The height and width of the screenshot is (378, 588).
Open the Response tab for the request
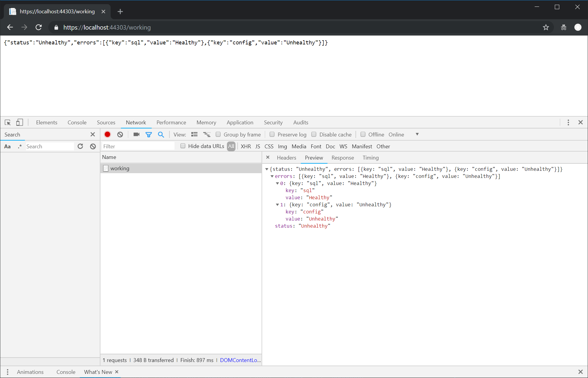342,157
